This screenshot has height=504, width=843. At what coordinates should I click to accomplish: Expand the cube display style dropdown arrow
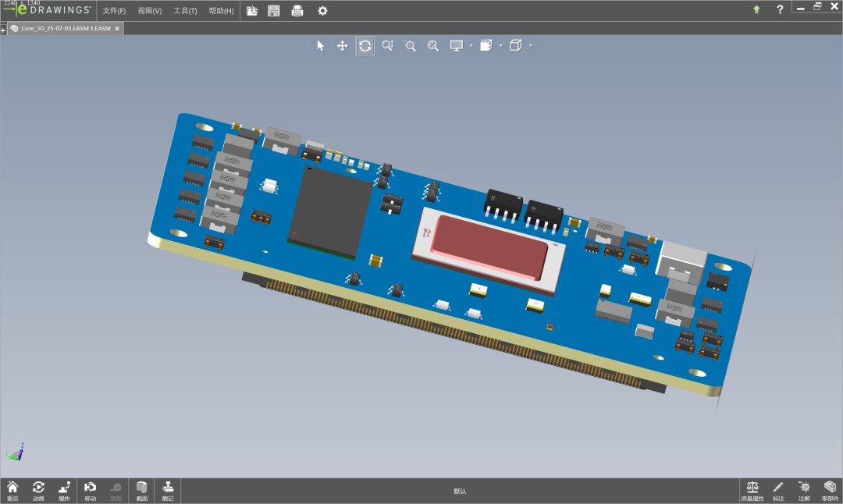tap(531, 46)
